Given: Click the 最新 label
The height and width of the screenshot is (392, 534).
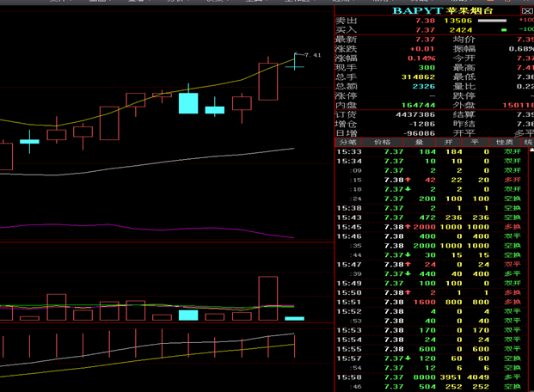Looking at the screenshot, I should click(346, 40).
